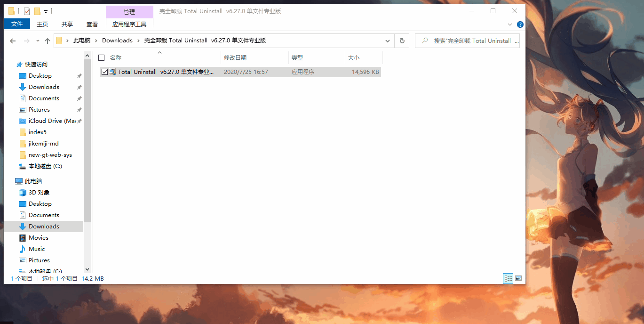The height and width of the screenshot is (324, 644).
Task: Open the index5 folder in sidebar
Action: click(38, 132)
